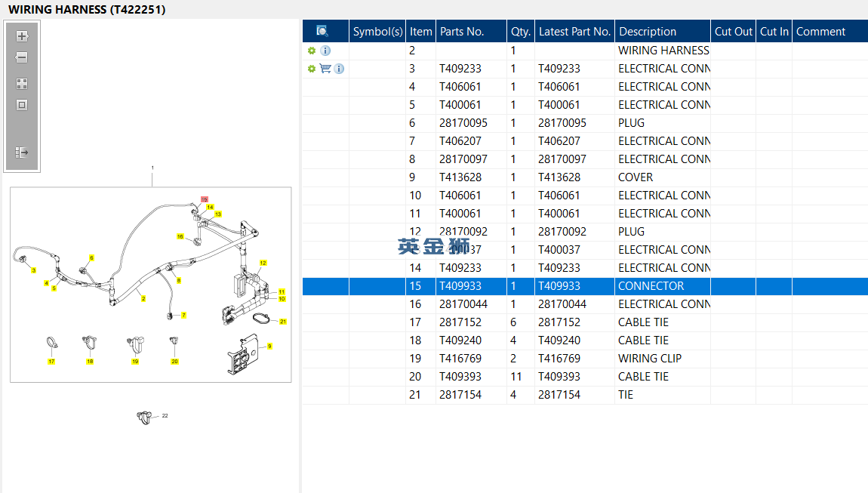
Task: Click the list export arrow icon
Action: point(22,153)
